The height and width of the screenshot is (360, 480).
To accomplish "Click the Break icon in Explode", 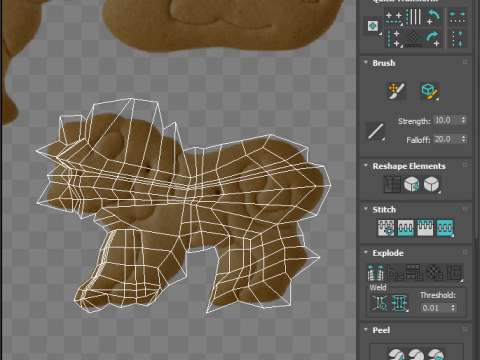I will 375,272.
